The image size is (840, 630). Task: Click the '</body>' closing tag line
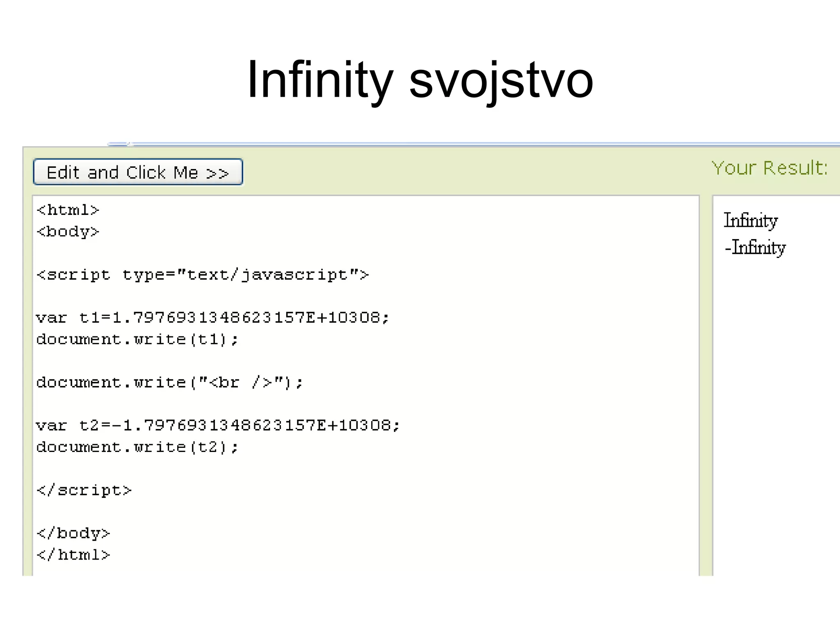pyautogui.click(x=73, y=533)
